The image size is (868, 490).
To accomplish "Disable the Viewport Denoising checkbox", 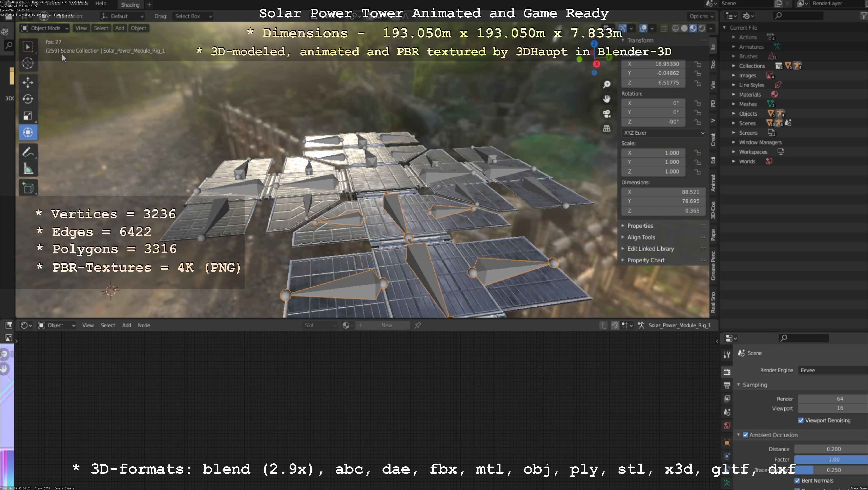I will (x=801, y=420).
